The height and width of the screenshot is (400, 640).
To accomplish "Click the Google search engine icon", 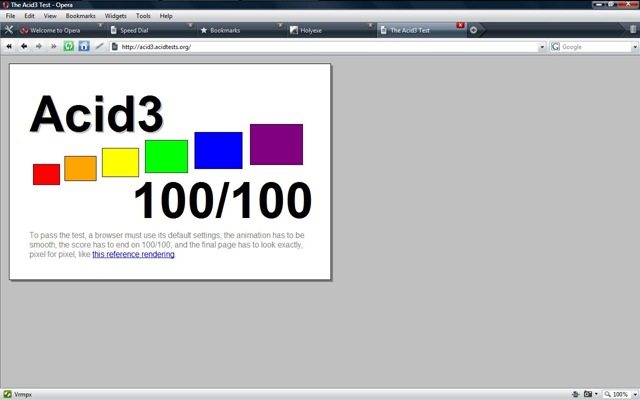I will click(x=555, y=47).
